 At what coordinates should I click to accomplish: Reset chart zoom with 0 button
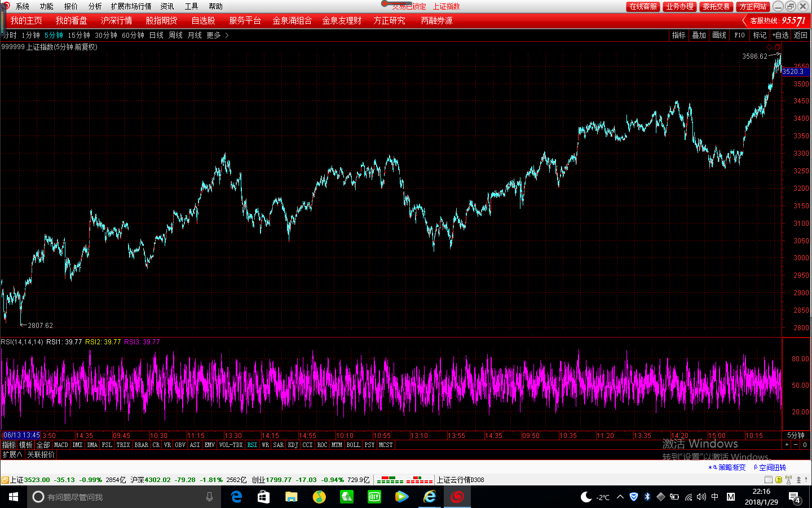[x=805, y=445]
